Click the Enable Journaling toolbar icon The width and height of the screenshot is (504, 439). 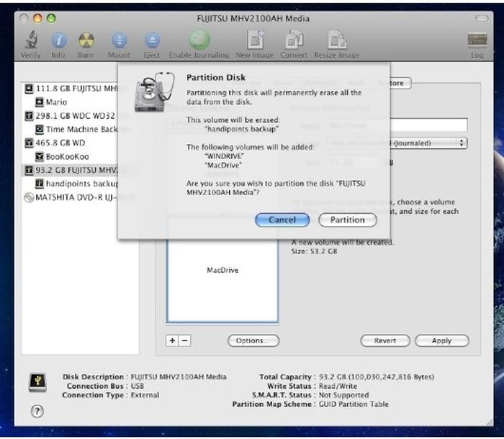coord(199,40)
